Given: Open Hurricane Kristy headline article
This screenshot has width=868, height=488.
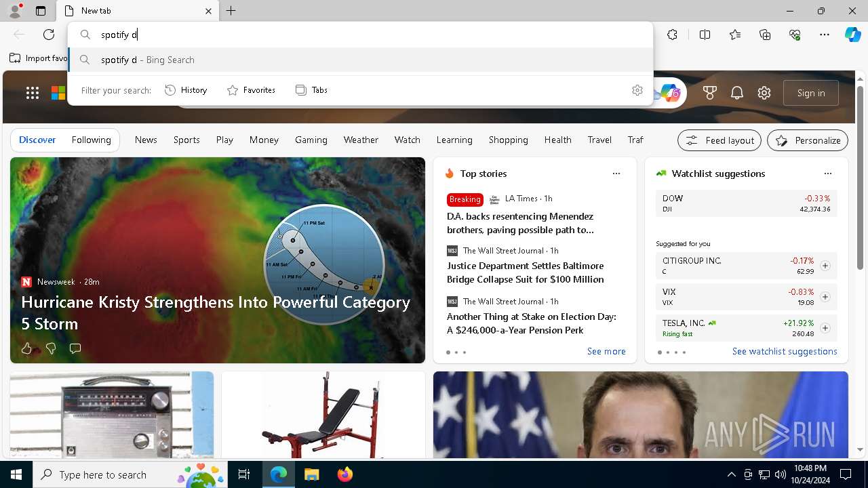Looking at the screenshot, I should (216, 312).
